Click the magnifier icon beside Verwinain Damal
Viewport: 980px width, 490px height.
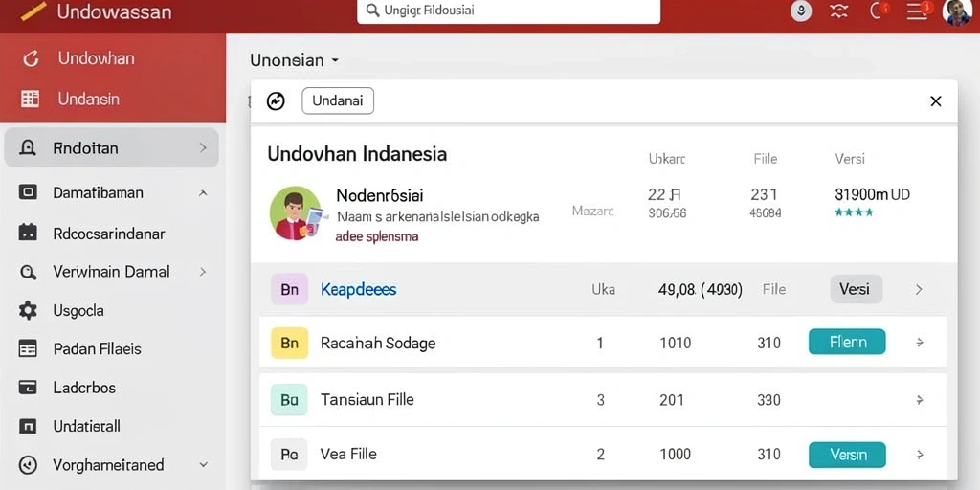(28, 272)
